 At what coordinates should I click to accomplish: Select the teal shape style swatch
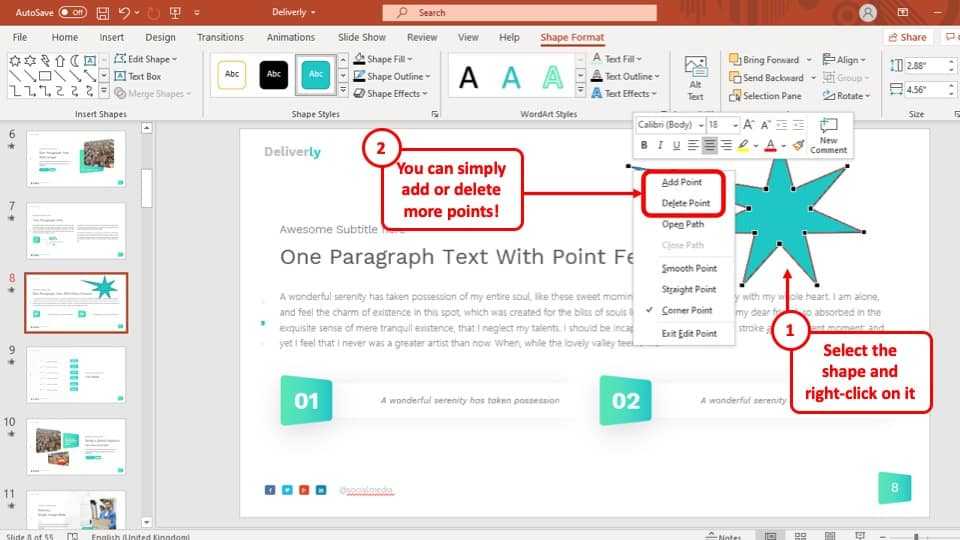(x=316, y=75)
